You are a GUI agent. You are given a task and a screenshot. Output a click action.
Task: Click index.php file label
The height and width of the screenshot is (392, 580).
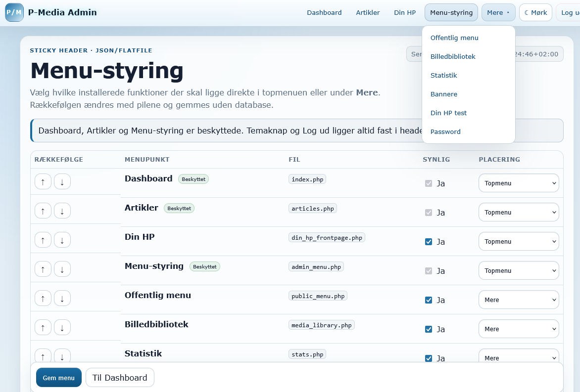307,179
